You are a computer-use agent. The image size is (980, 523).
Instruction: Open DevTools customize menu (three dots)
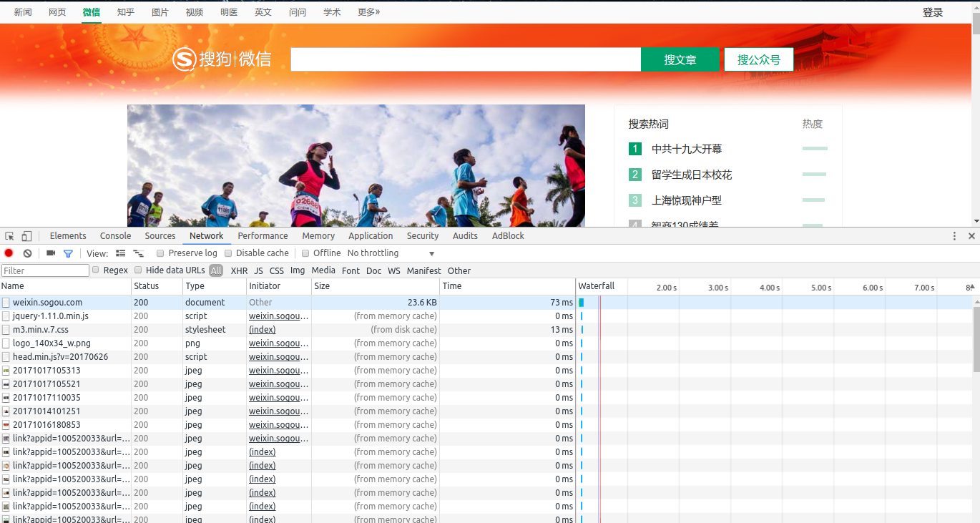[x=954, y=236]
